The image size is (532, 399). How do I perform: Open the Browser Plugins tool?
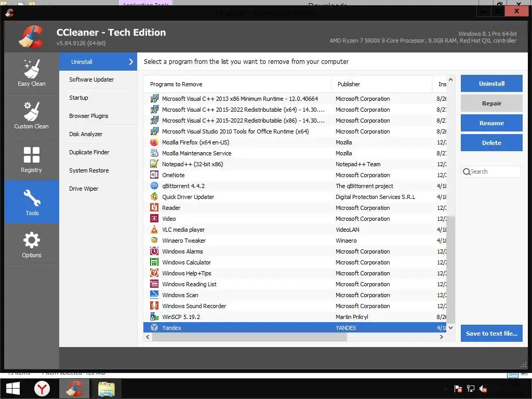click(x=98, y=116)
